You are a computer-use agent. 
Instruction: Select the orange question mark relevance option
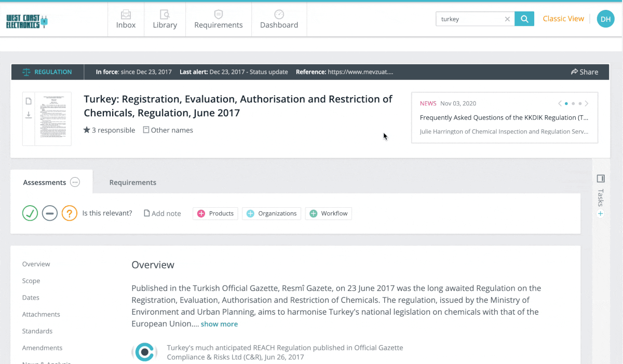pyautogui.click(x=69, y=213)
